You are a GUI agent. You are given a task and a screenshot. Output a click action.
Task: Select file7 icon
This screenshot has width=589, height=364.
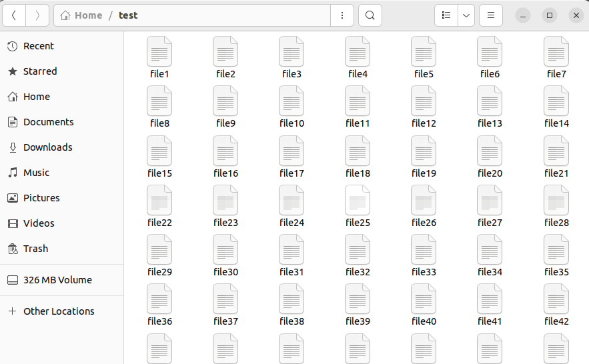coord(556,51)
